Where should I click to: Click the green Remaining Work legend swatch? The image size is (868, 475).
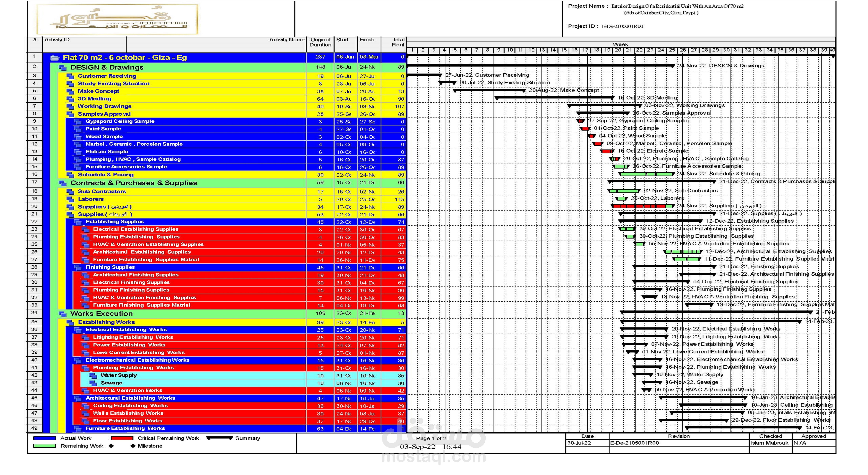(45, 446)
